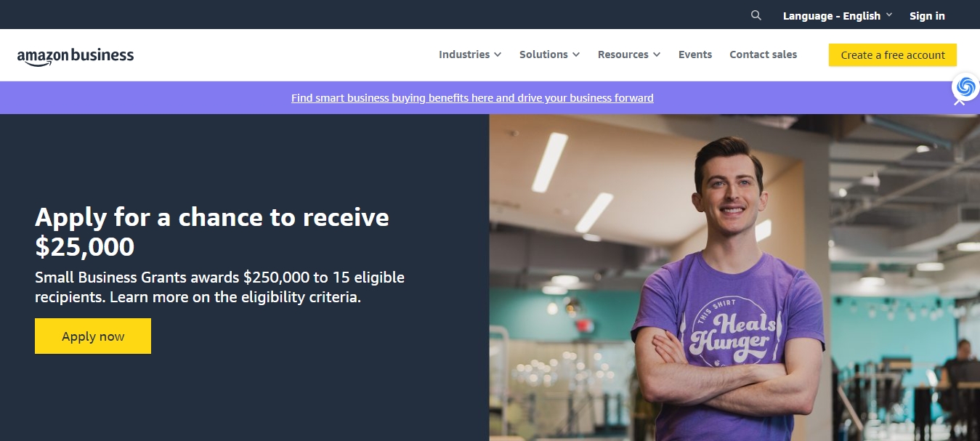Expand the Solutions dropdown
Screen dimensions: 980x441
(549, 54)
